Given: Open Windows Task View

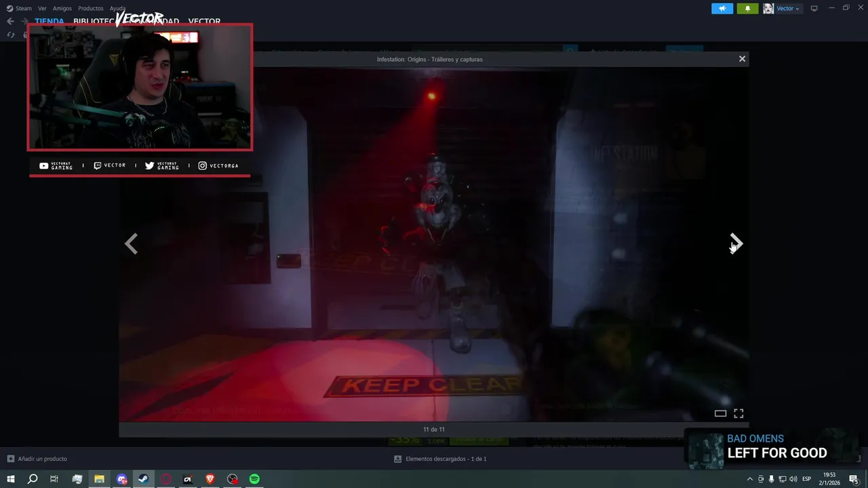Looking at the screenshot, I should coord(54,479).
